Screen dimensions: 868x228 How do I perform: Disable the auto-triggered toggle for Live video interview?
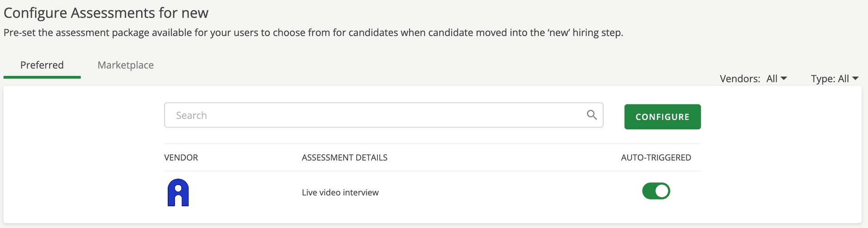point(656,191)
